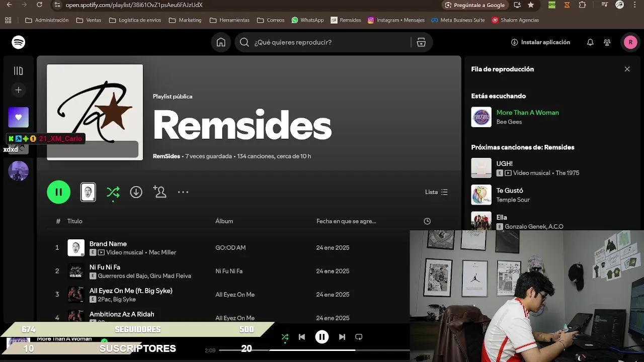Toggle playlist shuffle next to play button
This screenshot has height=362, width=644.
click(113, 192)
